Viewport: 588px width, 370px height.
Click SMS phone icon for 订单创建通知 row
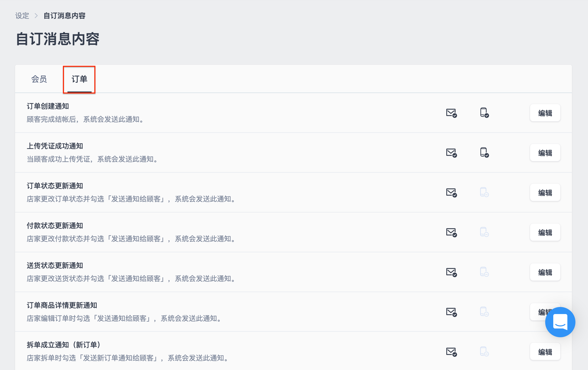(x=485, y=113)
